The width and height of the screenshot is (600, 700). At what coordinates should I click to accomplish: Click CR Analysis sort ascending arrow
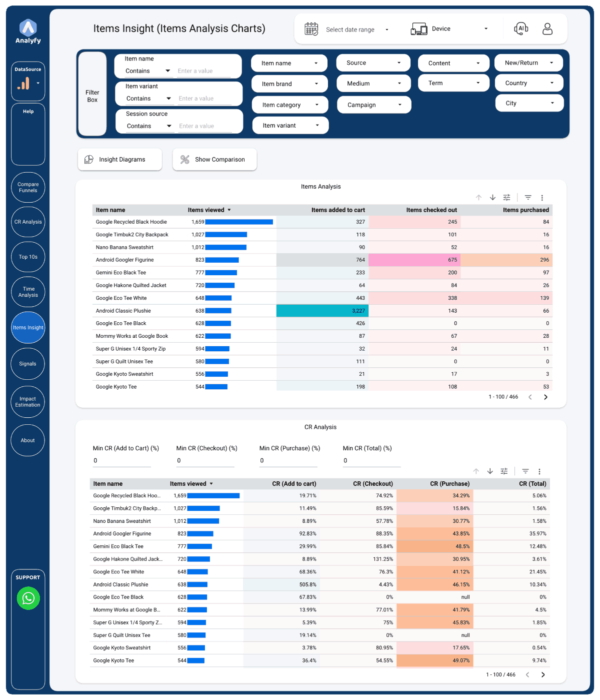point(476,471)
